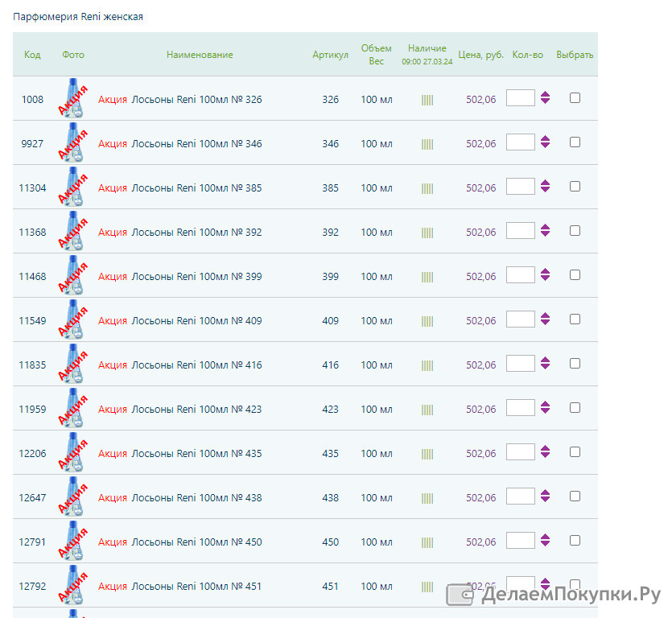Click the 100 мл volume of lotion № 450
672x618 pixels.
pos(377,542)
